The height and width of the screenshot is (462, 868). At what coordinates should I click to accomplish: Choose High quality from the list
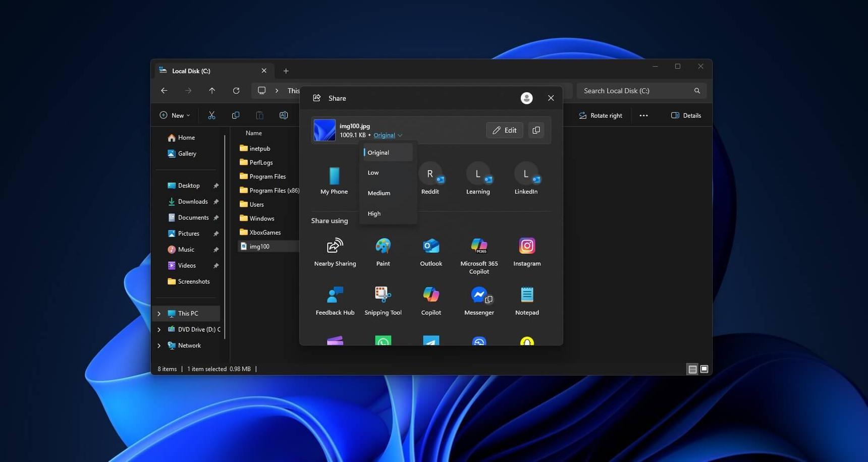374,213
